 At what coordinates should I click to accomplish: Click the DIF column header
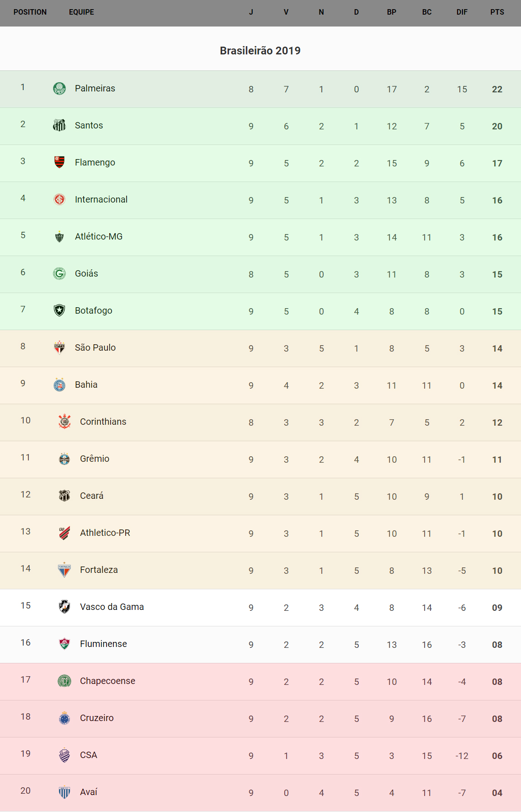point(462,12)
